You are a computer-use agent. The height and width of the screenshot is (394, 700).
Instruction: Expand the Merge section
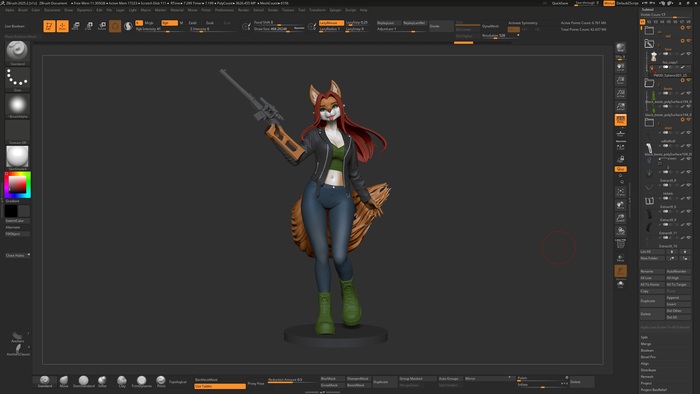pyautogui.click(x=646, y=344)
